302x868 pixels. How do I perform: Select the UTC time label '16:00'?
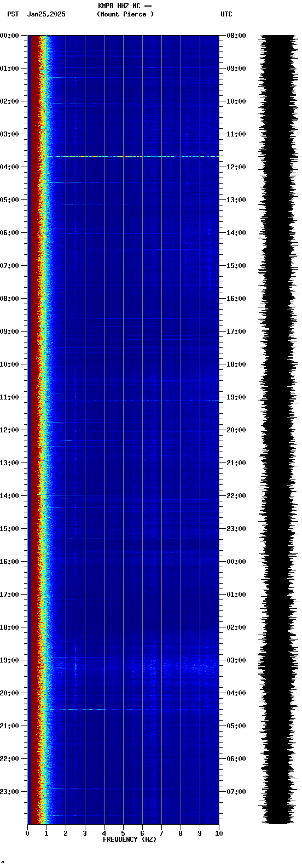pyautogui.click(x=236, y=299)
